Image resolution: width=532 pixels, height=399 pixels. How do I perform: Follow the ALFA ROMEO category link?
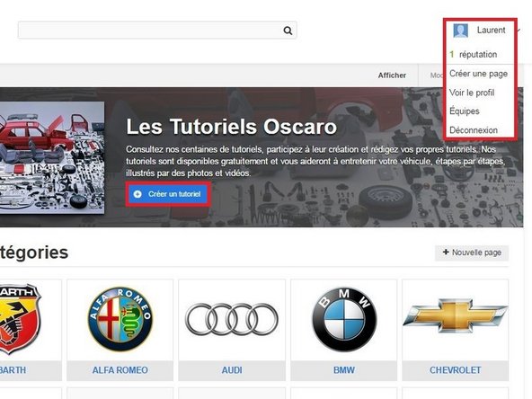pos(120,370)
